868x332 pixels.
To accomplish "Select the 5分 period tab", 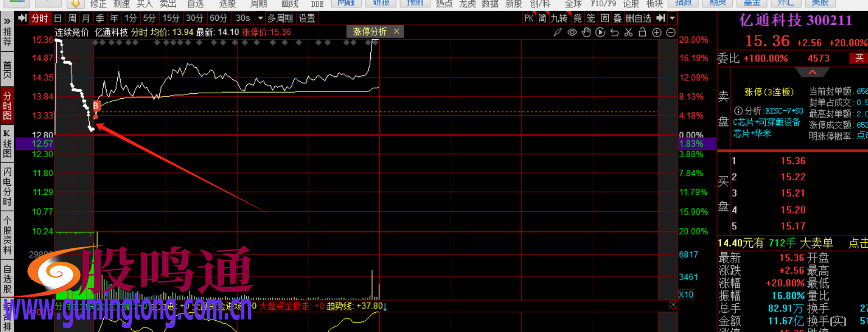I will (x=149, y=18).
